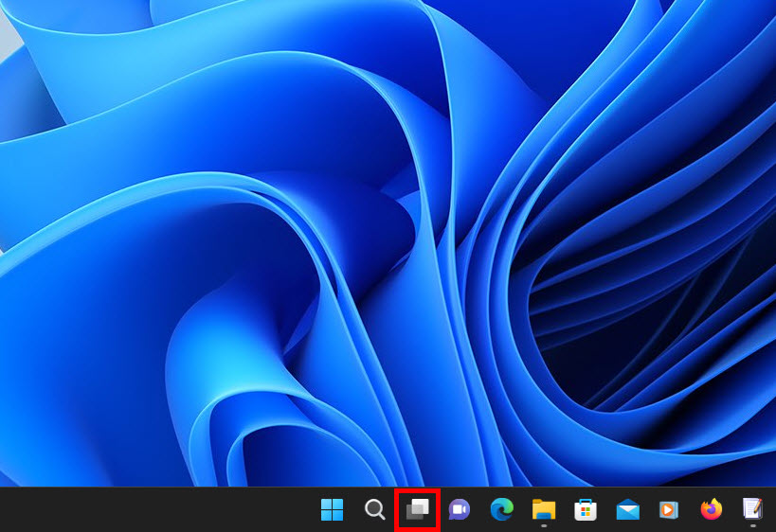Click the running indicator under File Explorer
This screenshot has height=532, width=776.
click(543, 526)
